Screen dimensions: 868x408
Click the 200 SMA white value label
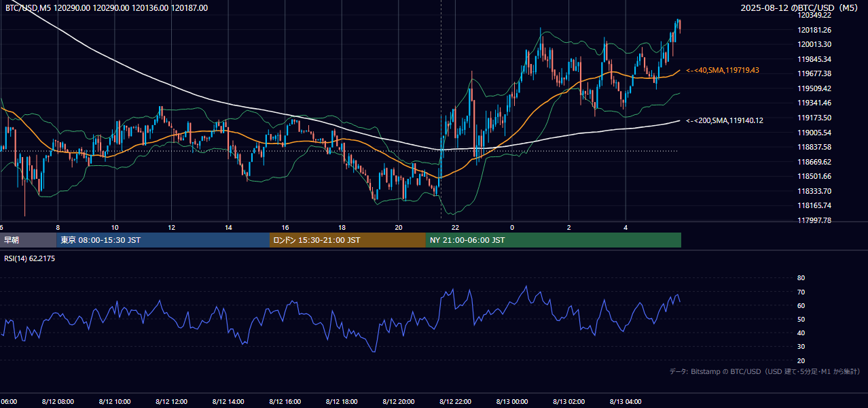(725, 120)
